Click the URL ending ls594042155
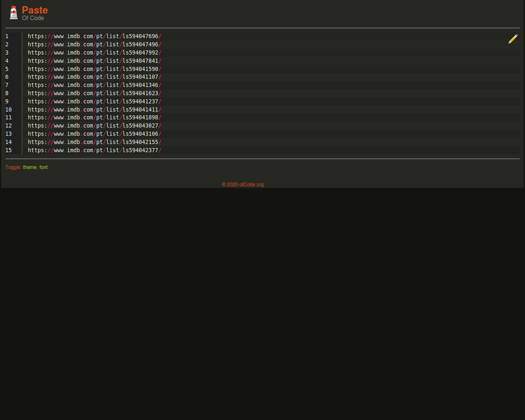 pos(95,142)
